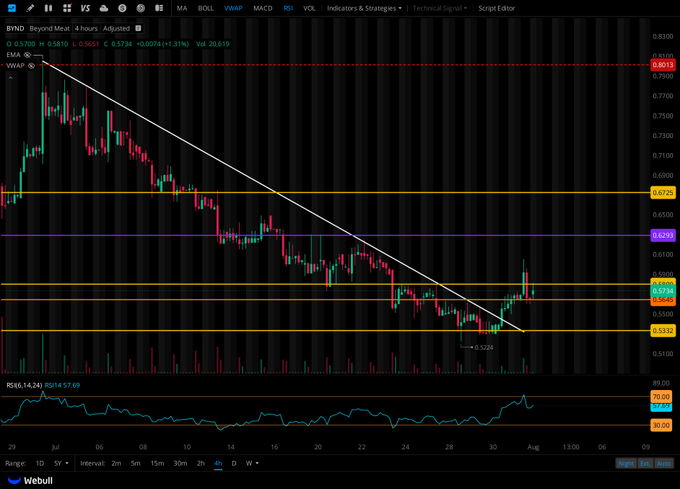Click the Vol 20,619 readout
680x489 pixels.
212,44
